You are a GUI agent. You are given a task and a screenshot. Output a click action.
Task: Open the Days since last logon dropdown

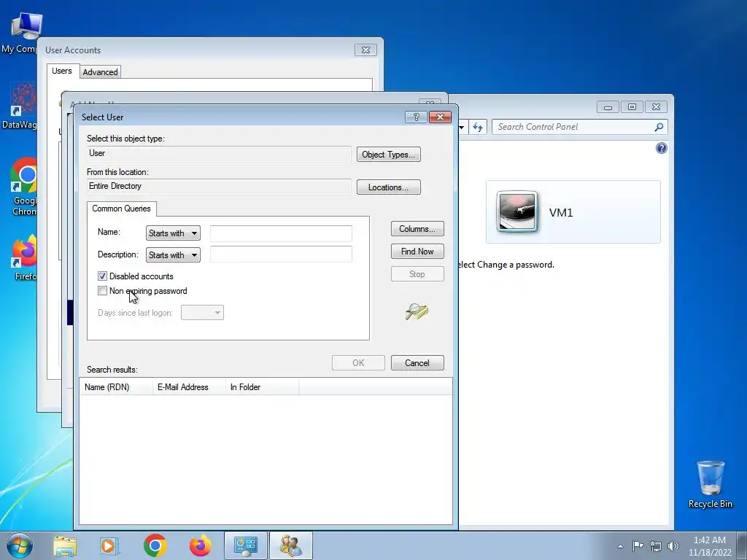(203, 313)
